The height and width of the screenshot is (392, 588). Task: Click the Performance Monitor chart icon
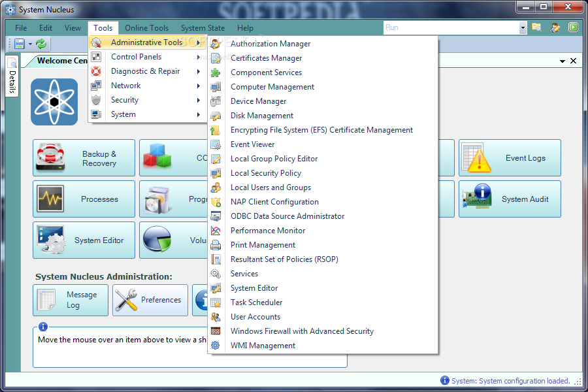point(216,231)
